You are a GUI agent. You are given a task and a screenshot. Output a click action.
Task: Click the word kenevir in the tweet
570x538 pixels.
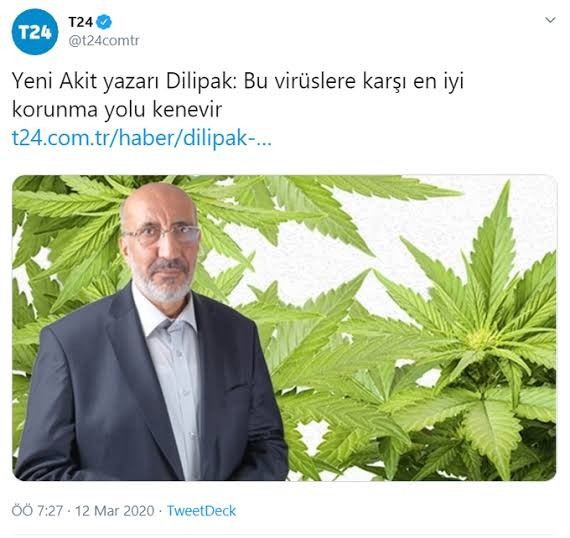click(x=187, y=110)
